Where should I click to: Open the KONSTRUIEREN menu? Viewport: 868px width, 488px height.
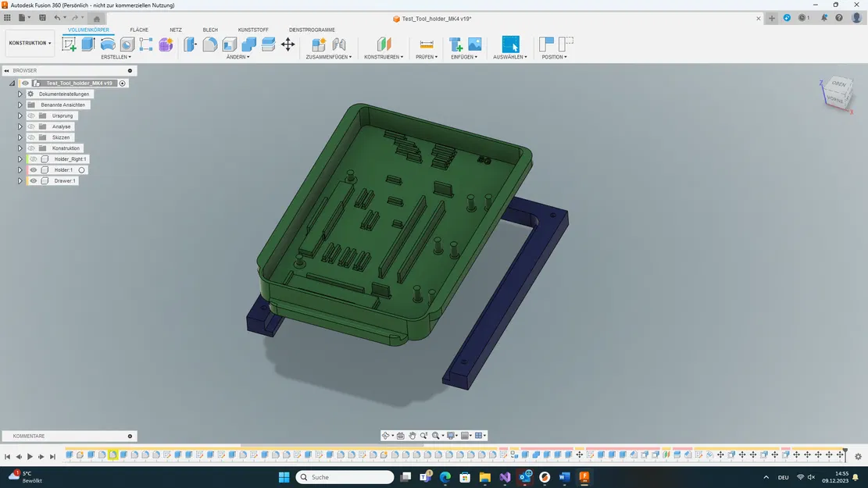[x=384, y=57]
